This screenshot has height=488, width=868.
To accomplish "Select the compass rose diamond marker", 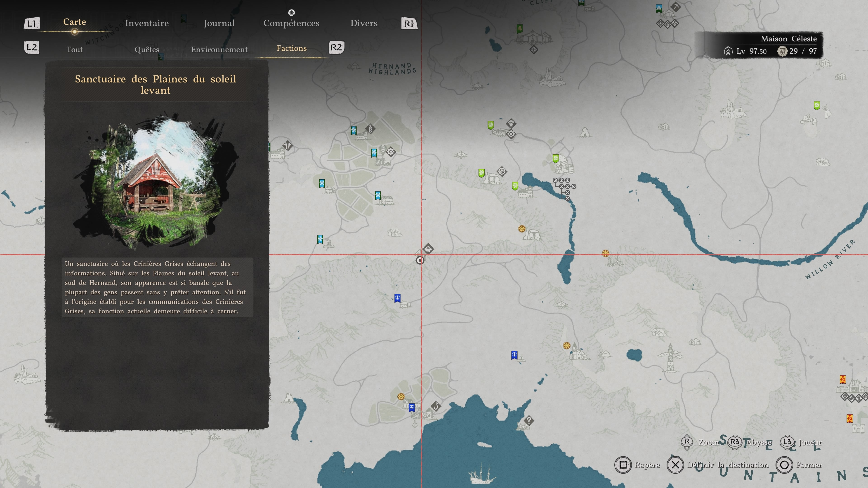I will point(502,171).
